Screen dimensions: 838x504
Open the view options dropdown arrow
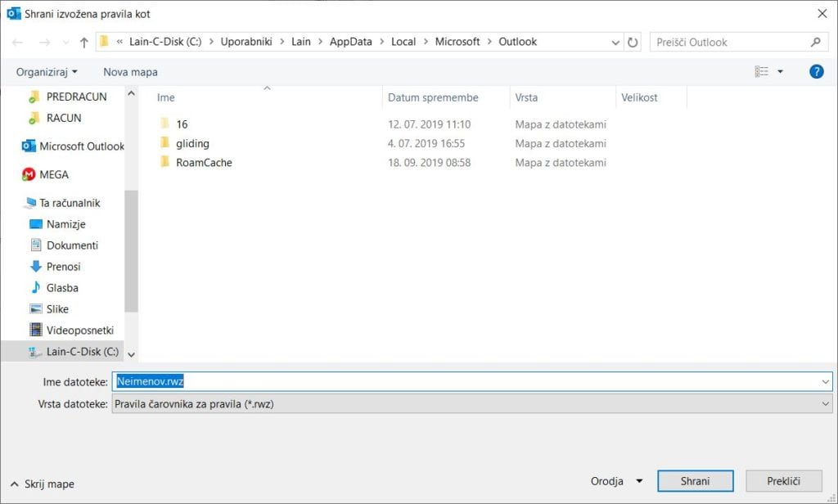[x=780, y=72]
